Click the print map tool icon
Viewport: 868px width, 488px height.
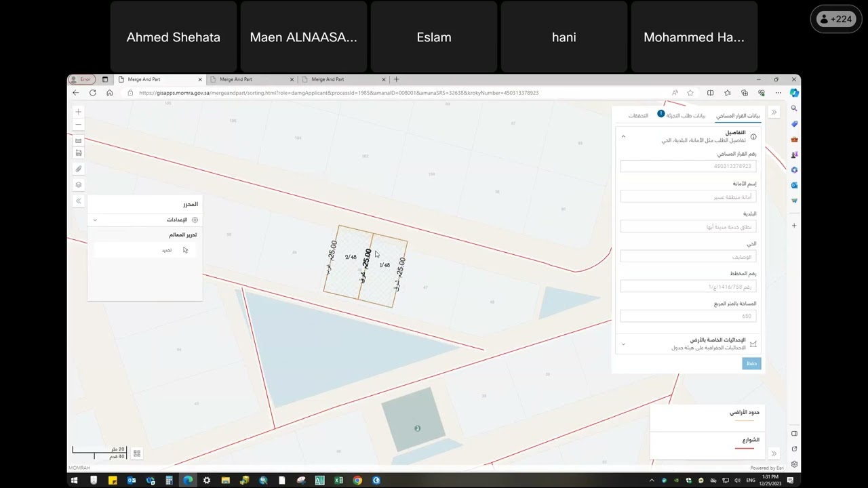(x=79, y=153)
